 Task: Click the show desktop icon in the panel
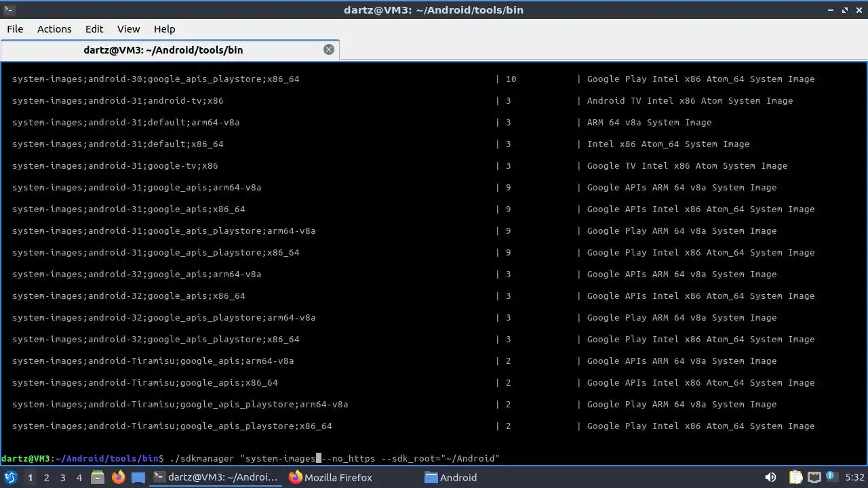tap(138, 477)
